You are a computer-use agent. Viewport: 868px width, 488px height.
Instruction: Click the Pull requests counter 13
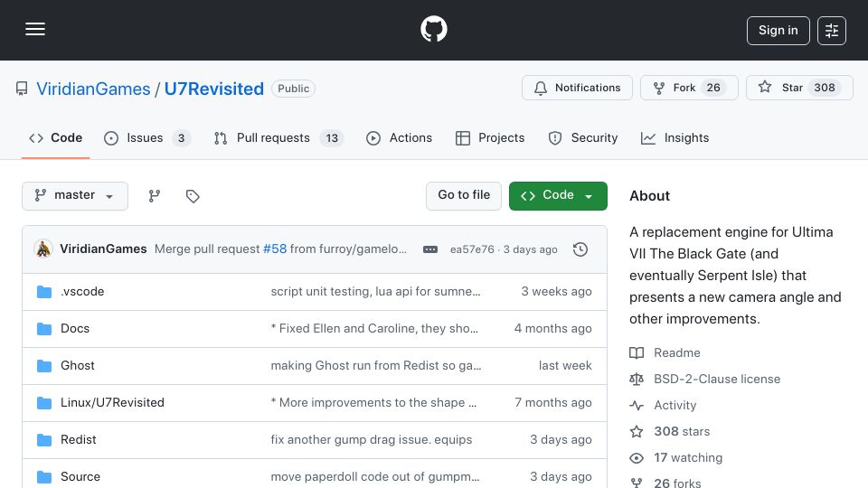[x=332, y=138]
